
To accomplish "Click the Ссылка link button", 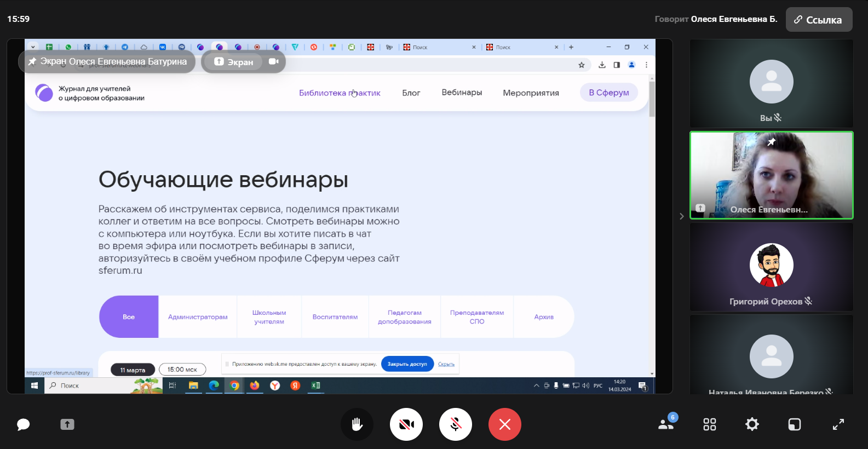I will click(819, 20).
